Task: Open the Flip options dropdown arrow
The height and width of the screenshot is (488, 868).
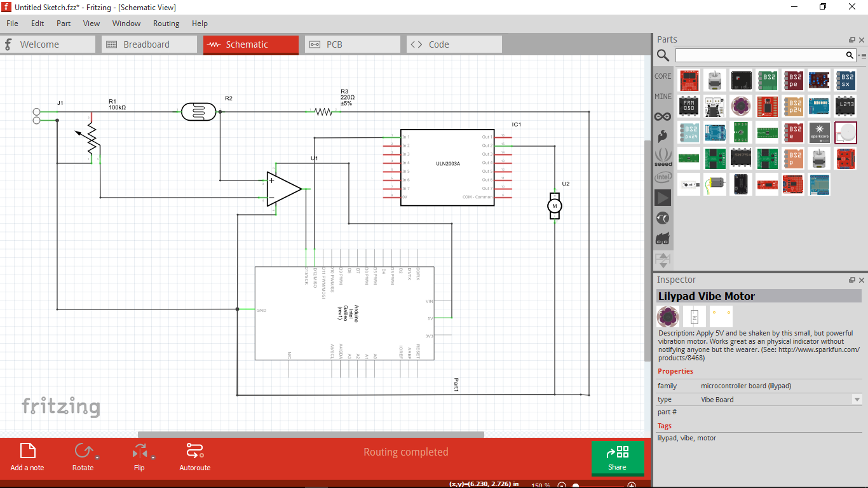Action: [153, 457]
